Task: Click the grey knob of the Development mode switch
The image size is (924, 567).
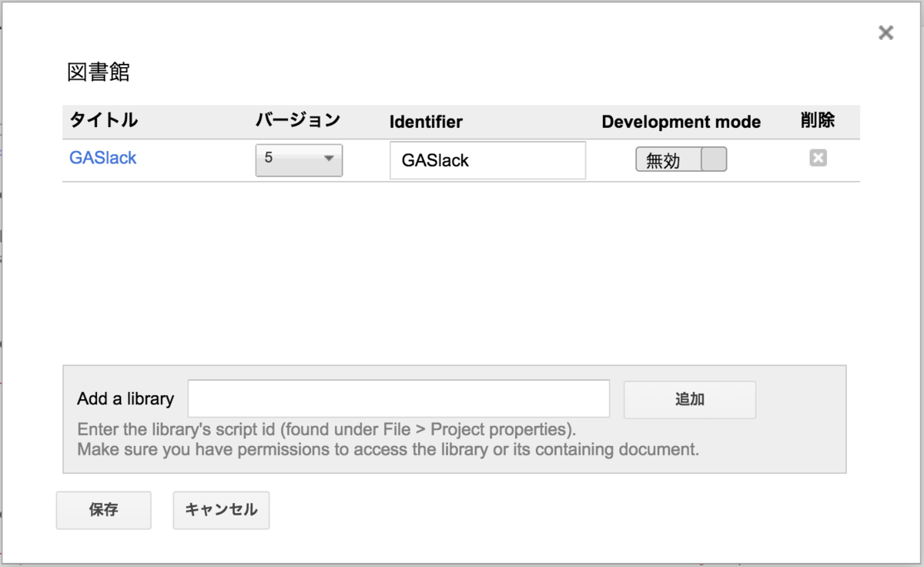Action: coord(714,159)
